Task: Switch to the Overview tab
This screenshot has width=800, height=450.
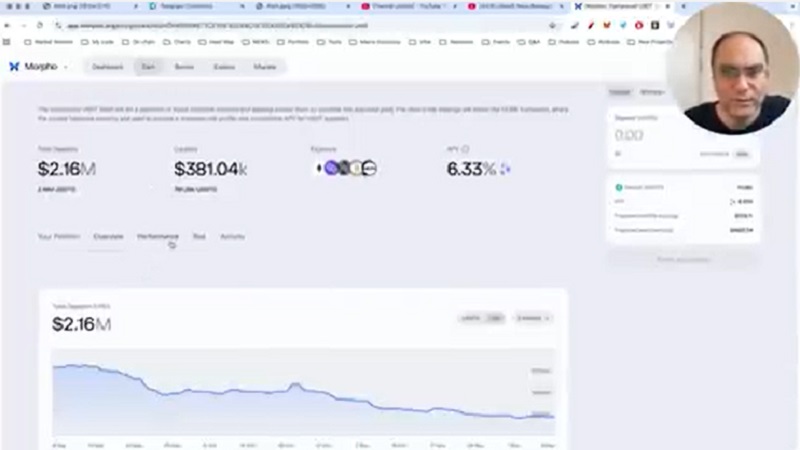Action: click(108, 236)
